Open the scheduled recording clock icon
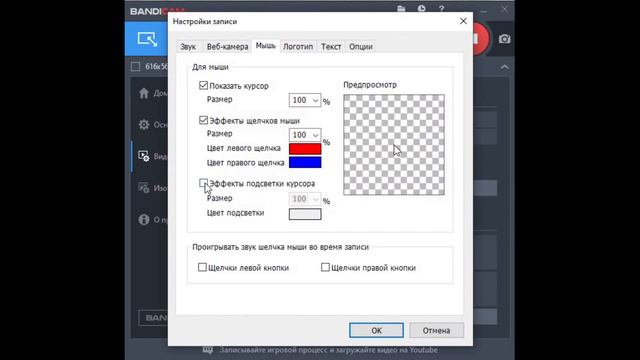 click(421, 9)
